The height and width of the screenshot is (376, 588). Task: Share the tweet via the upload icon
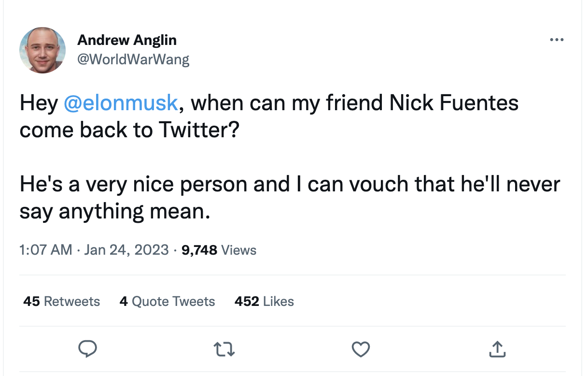[x=497, y=349]
